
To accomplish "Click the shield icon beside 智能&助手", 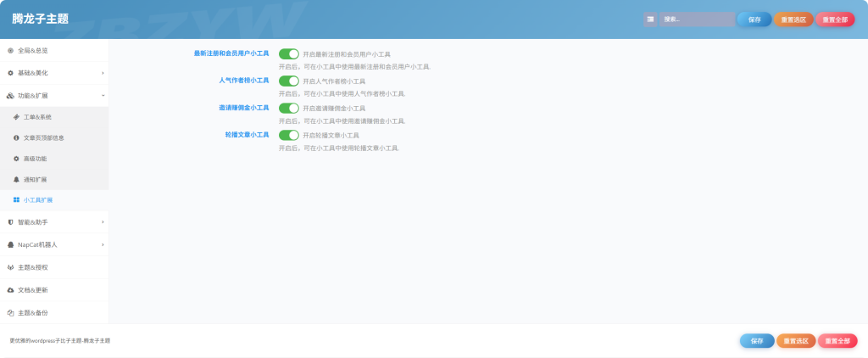I will 10,222.
